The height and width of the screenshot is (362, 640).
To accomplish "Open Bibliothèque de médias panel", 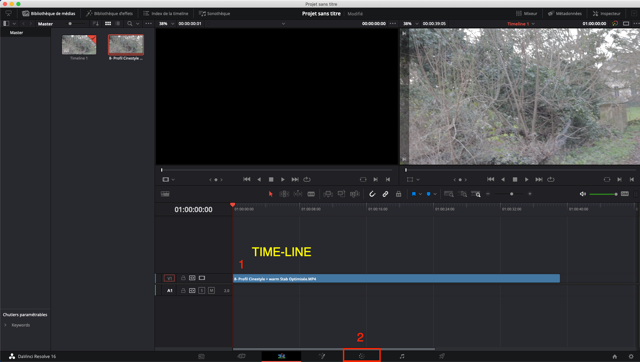I will 49,13.
